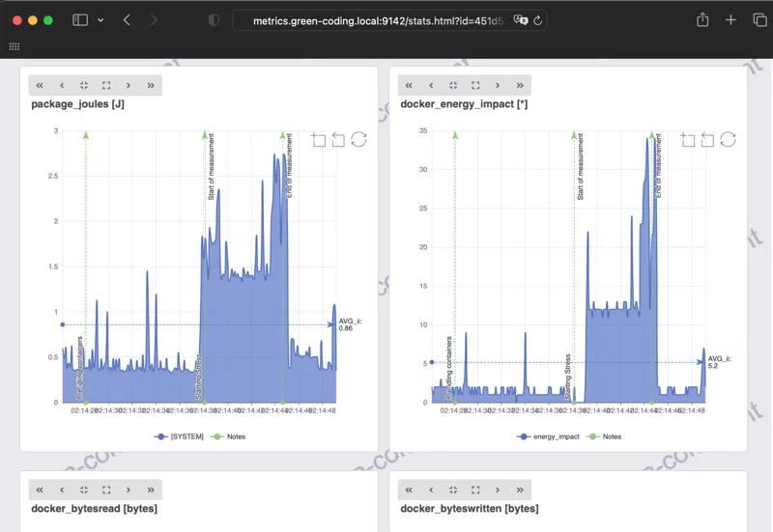
Task: Move docker_energy_impact chart one step right
Action: click(498, 85)
